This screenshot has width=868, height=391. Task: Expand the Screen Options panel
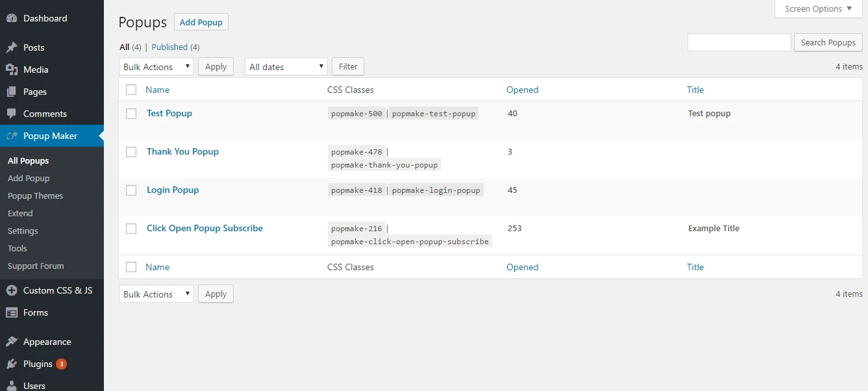tap(818, 9)
